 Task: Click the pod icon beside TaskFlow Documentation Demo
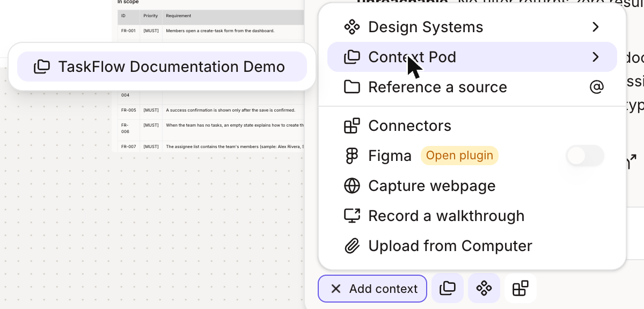click(x=42, y=67)
